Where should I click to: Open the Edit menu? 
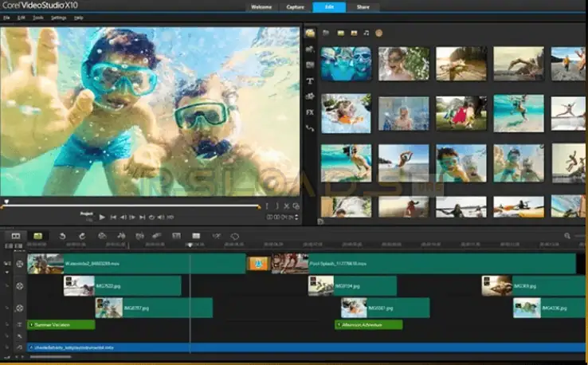pos(22,18)
